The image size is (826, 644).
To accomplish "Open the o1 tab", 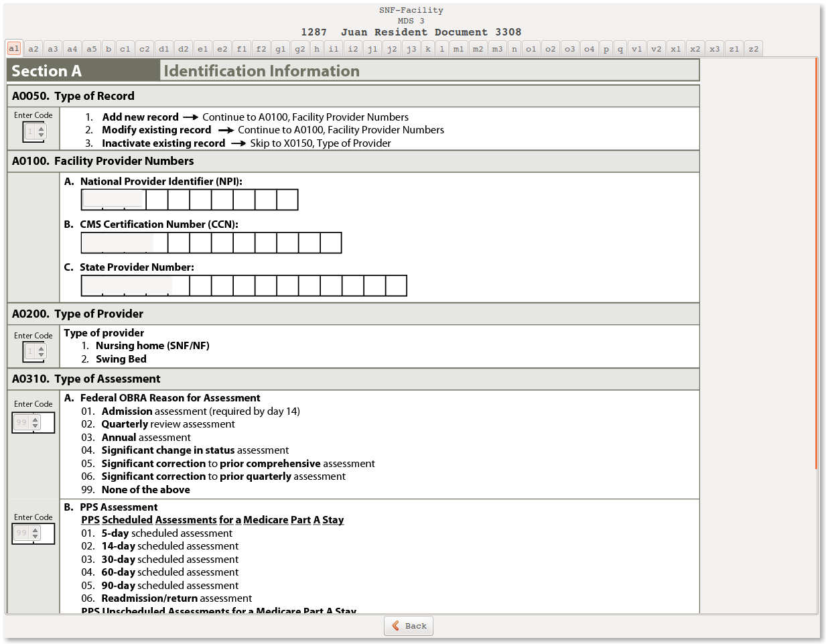I will point(531,49).
